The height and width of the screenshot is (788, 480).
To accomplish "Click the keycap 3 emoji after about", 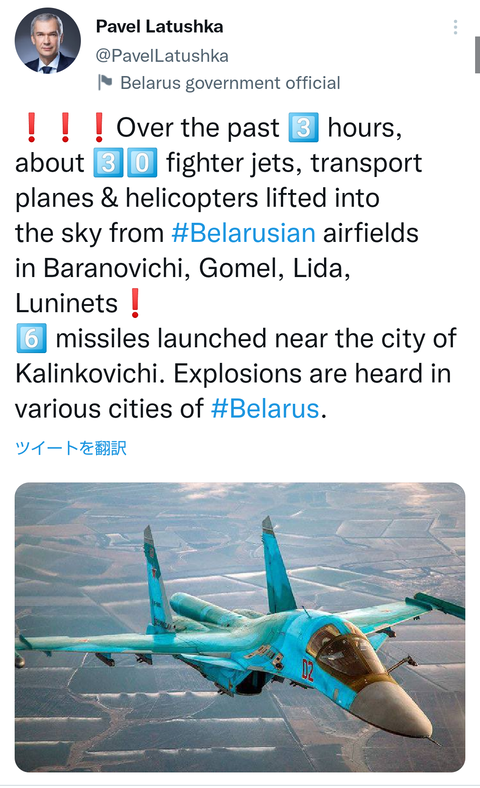I will [108, 163].
